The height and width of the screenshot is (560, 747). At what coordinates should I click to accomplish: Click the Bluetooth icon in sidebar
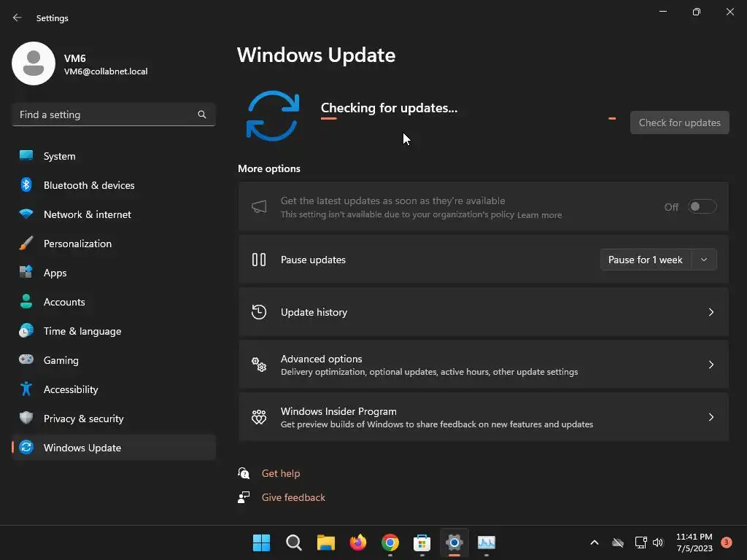pos(26,184)
